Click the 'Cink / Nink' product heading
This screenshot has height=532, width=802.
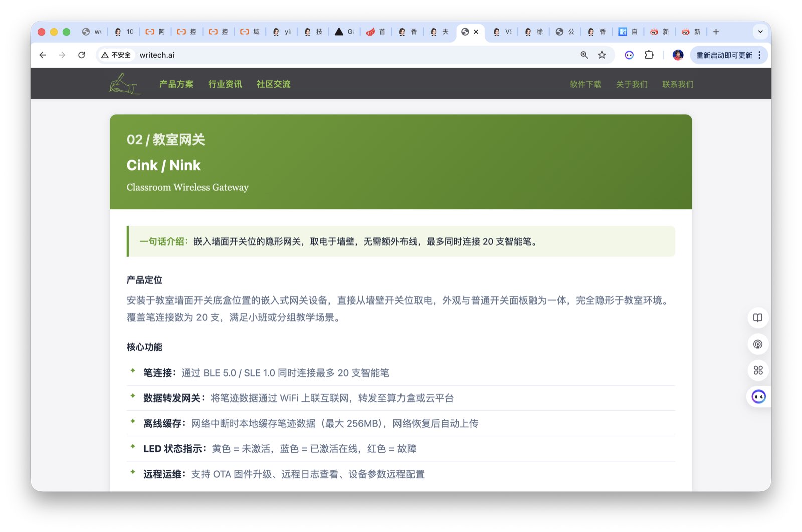point(163,165)
